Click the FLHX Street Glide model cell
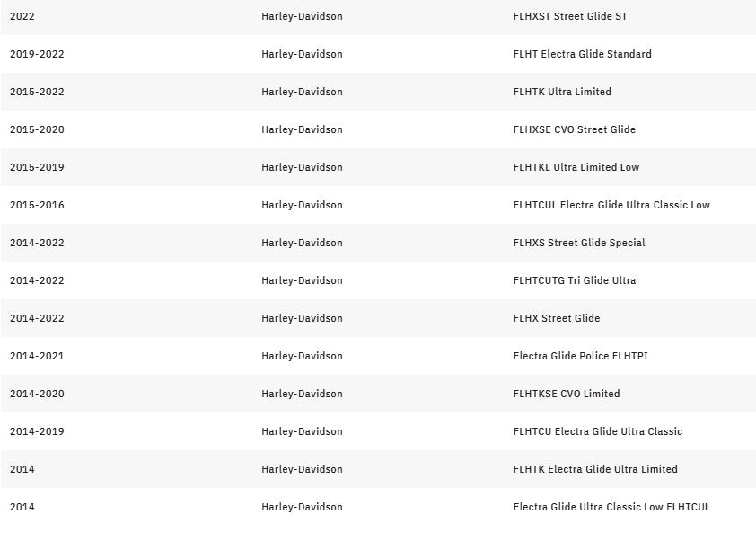This screenshot has width=756, height=541. (x=557, y=318)
